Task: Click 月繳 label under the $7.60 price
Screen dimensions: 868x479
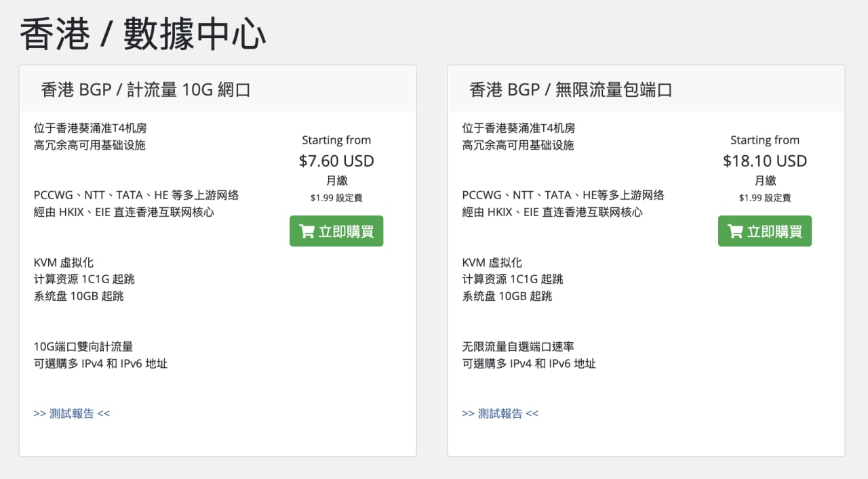Action: tap(336, 181)
